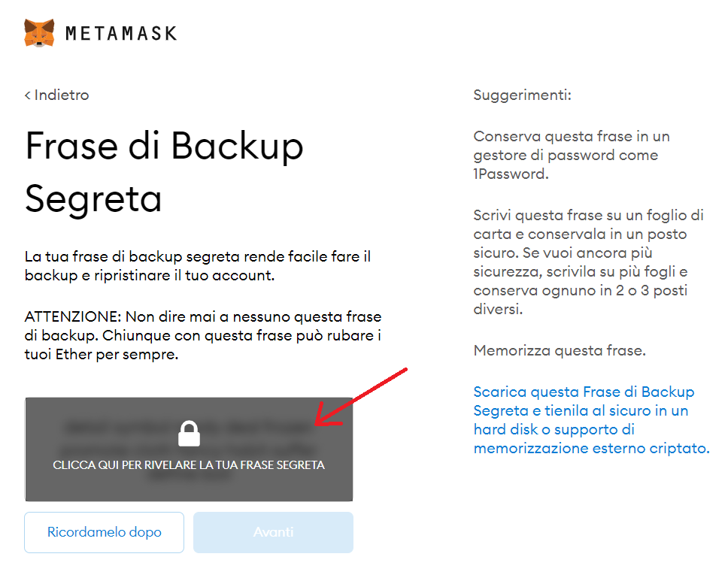The height and width of the screenshot is (587, 728).
Task: Reveal phrase via 'CLICCA QUI PER RIVELARE' label
Action: [x=189, y=465]
